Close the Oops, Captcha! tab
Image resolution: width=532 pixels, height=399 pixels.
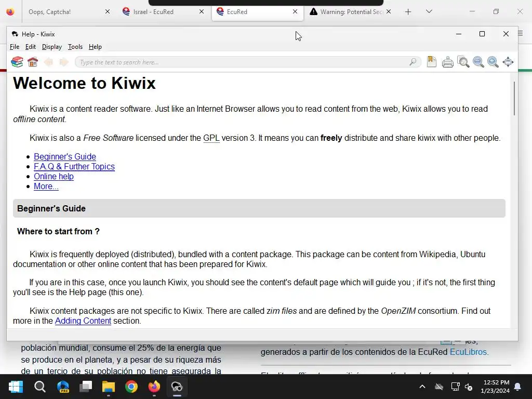[x=108, y=11]
